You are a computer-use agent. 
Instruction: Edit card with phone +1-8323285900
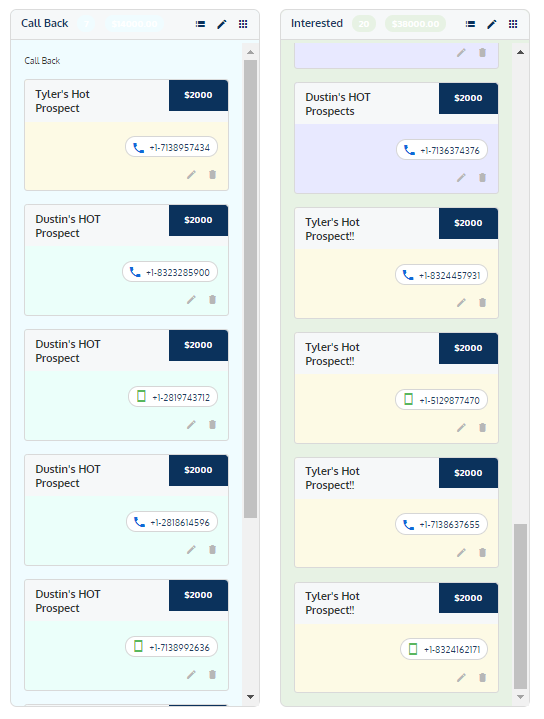191,299
